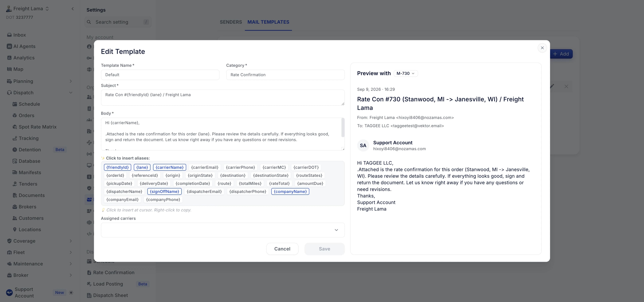The height and width of the screenshot is (302, 644).
Task: Close the Edit Template dialog
Action: [x=542, y=48]
